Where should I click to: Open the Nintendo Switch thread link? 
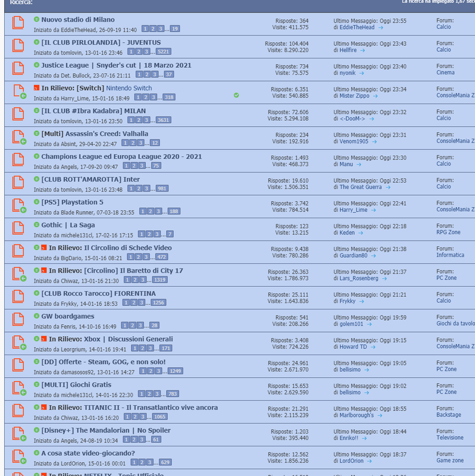129,88
